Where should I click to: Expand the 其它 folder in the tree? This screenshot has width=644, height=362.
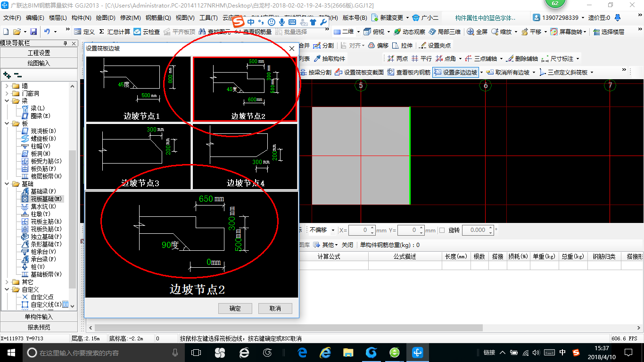tap(7, 282)
